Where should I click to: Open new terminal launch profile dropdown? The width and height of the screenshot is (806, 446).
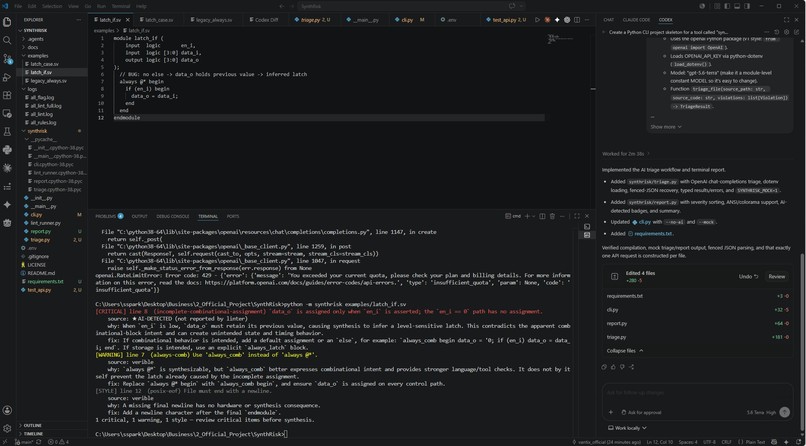[533, 216]
